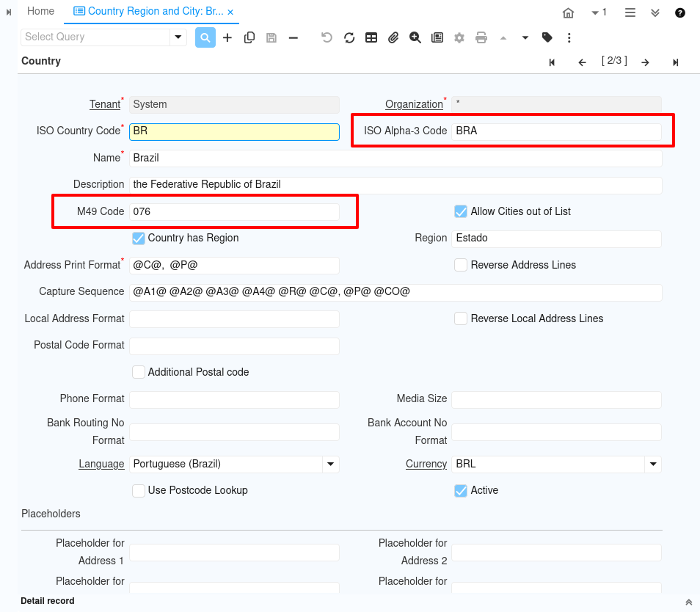Open the Select Query dropdown arrow
This screenshot has height=612, width=700.
point(178,37)
